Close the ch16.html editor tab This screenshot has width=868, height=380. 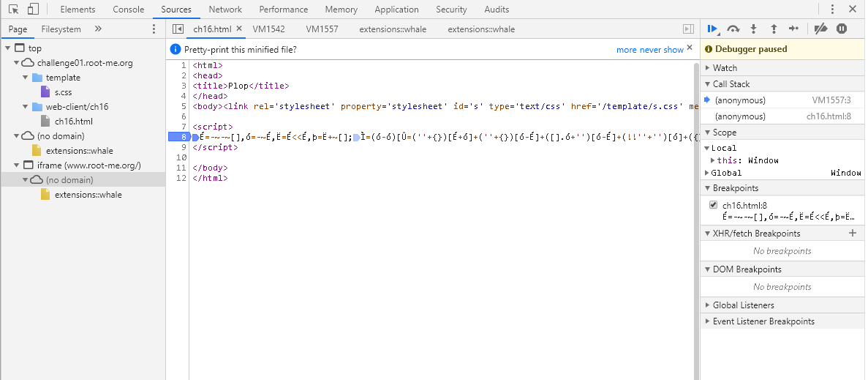coord(239,29)
